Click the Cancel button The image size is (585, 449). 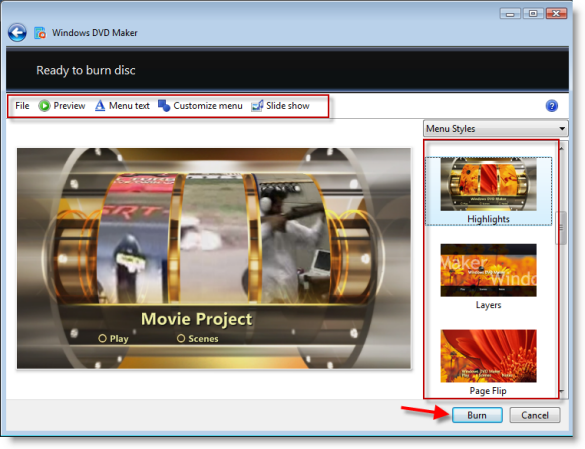[535, 415]
